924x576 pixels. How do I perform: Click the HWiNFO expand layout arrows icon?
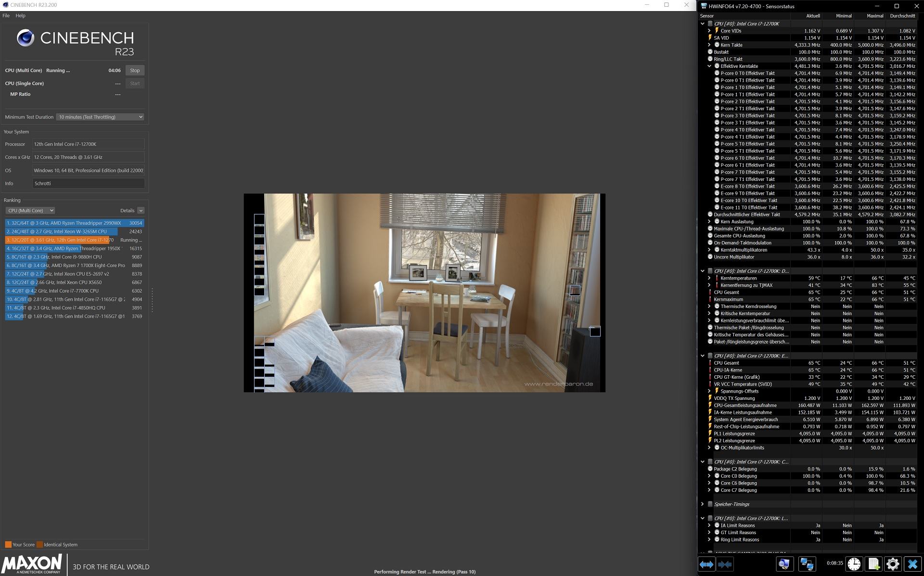(706, 564)
